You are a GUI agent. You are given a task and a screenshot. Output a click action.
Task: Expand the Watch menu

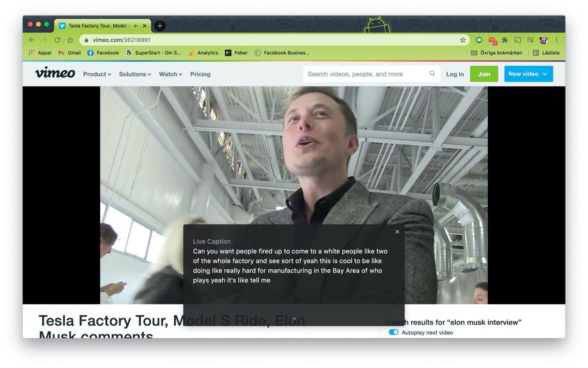coord(170,74)
